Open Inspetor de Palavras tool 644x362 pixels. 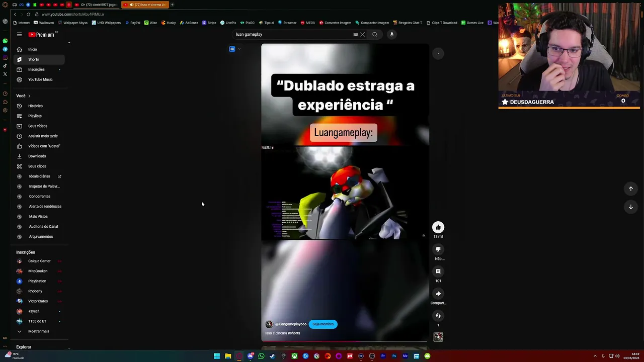tap(39, 187)
